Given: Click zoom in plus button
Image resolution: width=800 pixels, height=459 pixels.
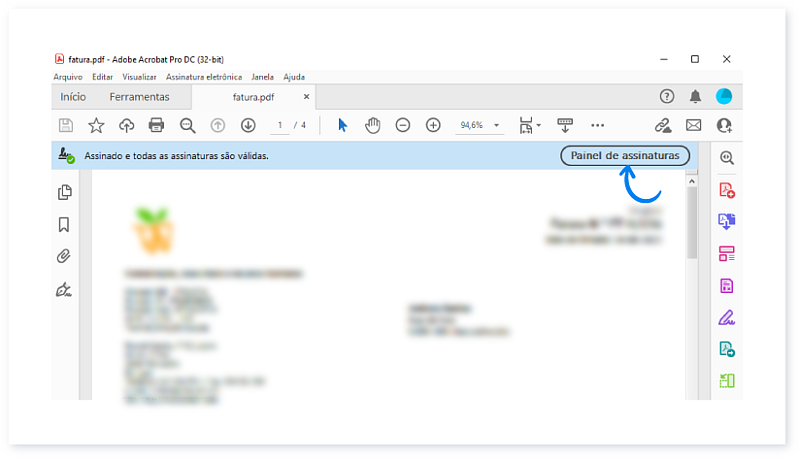Looking at the screenshot, I should point(433,125).
